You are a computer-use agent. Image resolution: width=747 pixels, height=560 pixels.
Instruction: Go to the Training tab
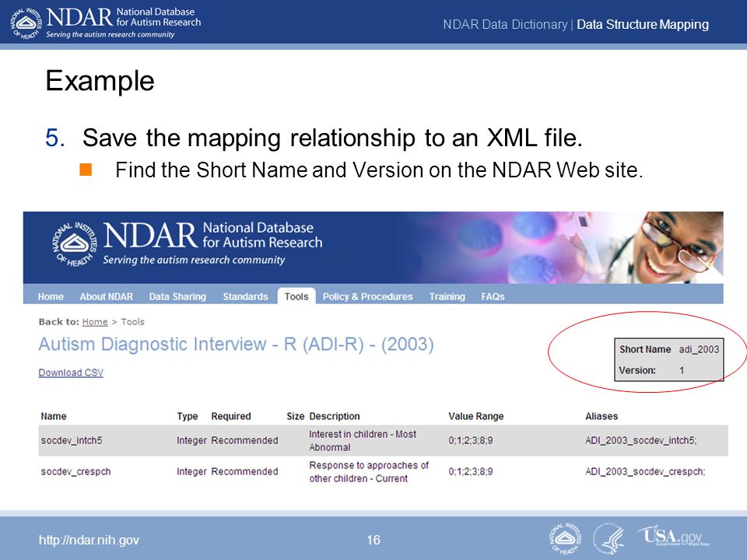[x=447, y=296]
